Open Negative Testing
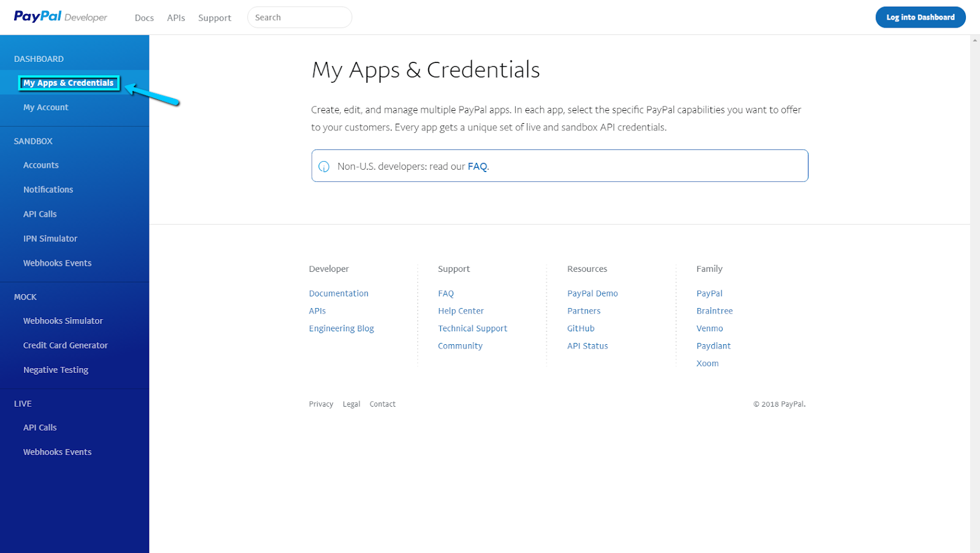Viewport: 980px width, 553px height. [56, 370]
